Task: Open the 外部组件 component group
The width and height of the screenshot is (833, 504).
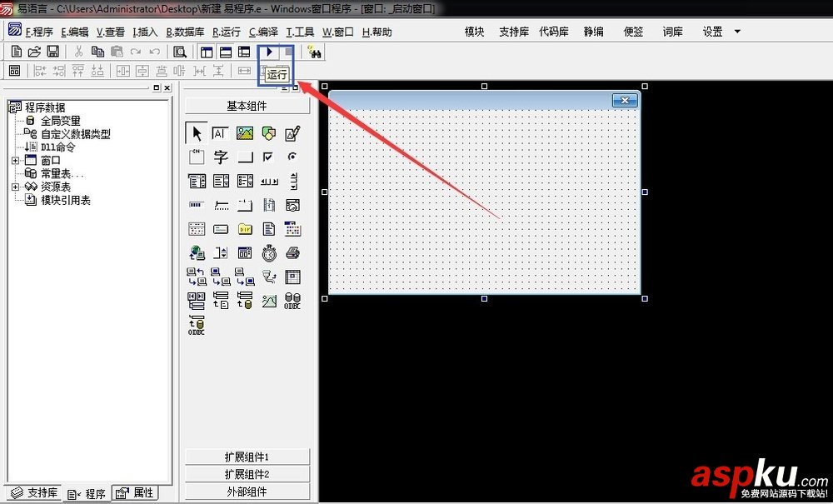Action: coord(247,492)
